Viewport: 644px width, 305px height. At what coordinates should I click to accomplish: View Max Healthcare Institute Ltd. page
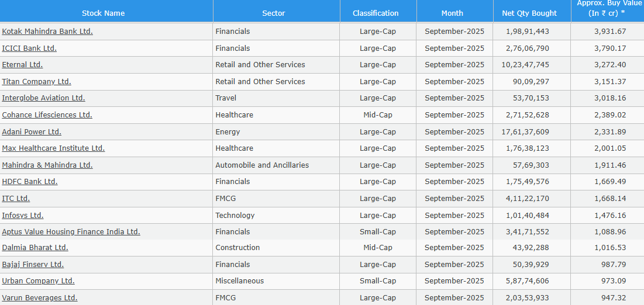pyautogui.click(x=53, y=148)
